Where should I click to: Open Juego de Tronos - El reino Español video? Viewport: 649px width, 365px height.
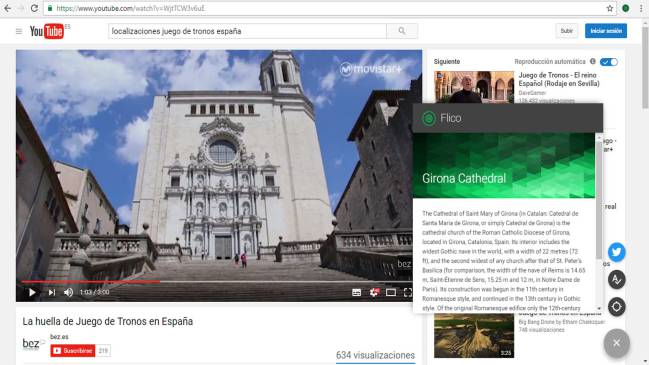559,79
